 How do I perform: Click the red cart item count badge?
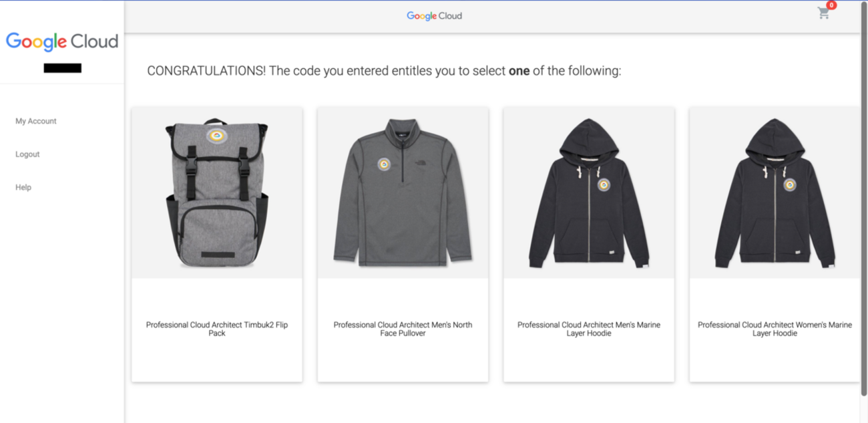click(x=831, y=5)
